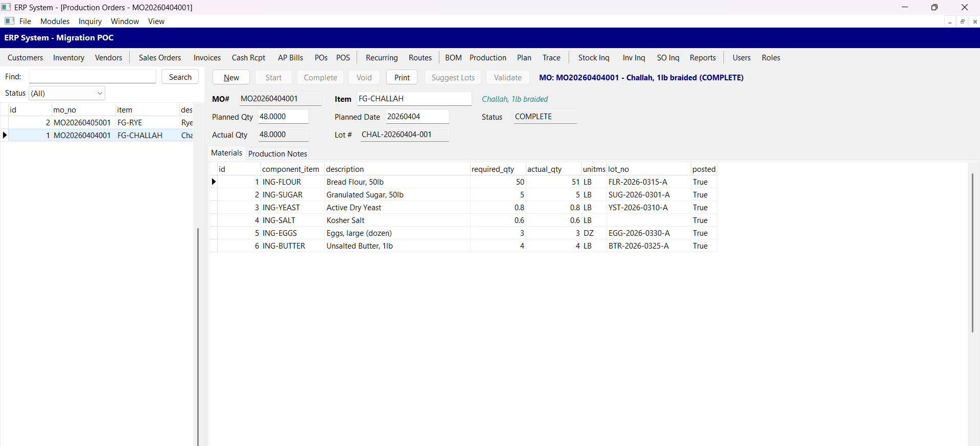Open Inv Inq inquiry
980x446 pixels.
[x=634, y=58]
